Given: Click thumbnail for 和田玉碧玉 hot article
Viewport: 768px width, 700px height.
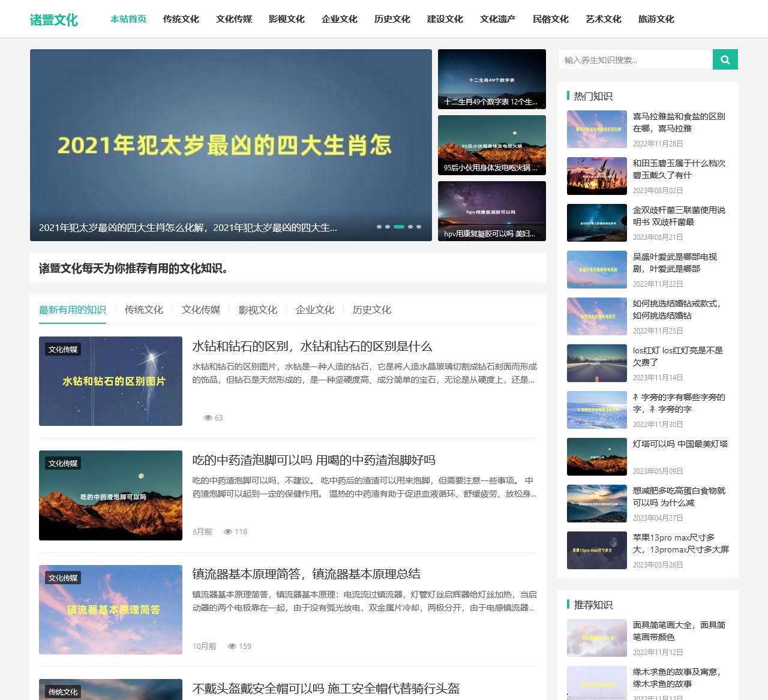Looking at the screenshot, I should (x=597, y=176).
